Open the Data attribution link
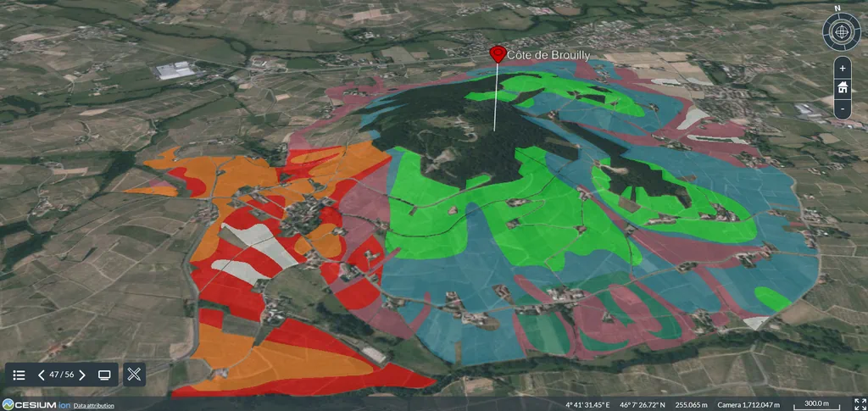This screenshot has height=411, width=868. click(x=94, y=405)
